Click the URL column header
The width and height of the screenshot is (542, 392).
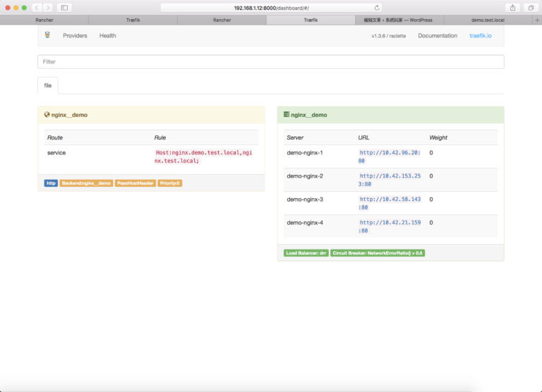(x=363, y=137)
